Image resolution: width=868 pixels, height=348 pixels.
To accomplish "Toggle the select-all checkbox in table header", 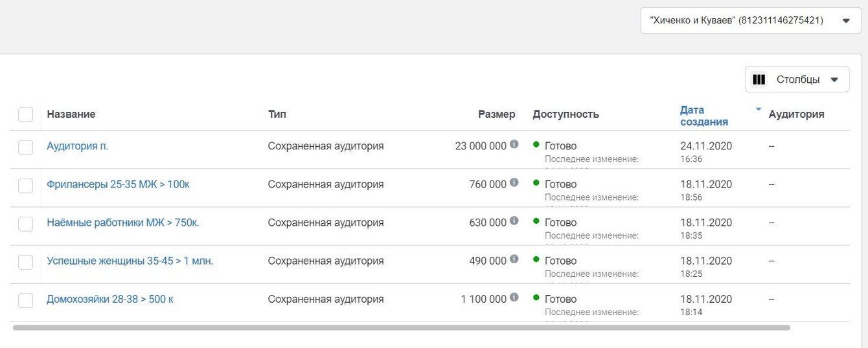I will (25, 114).
